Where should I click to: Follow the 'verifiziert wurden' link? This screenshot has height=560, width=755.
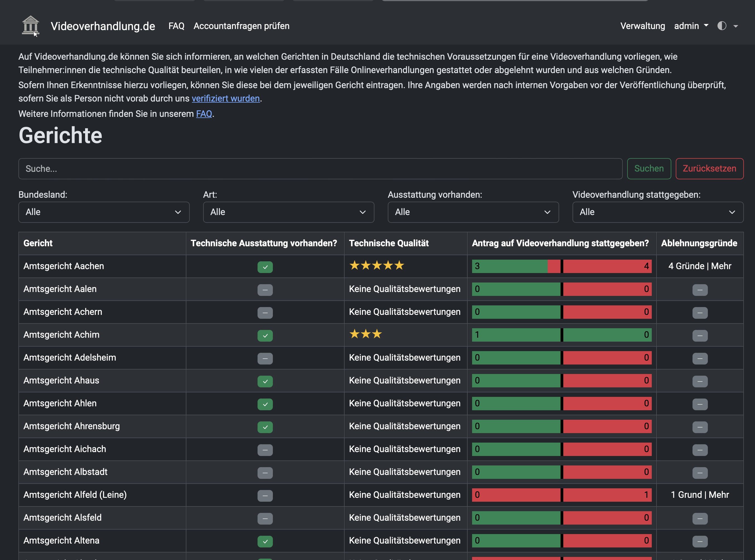tap(226, 98)
